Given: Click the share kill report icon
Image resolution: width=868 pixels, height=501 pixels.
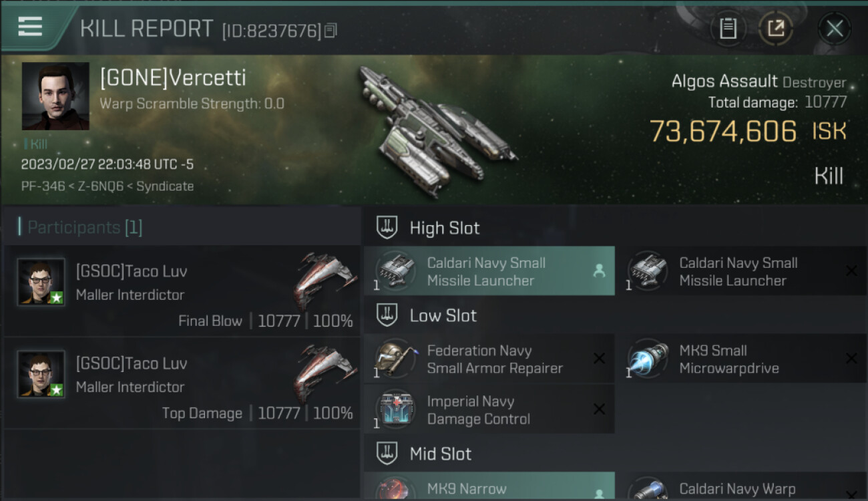Looking at the screenshot, I should pos(776,29).
